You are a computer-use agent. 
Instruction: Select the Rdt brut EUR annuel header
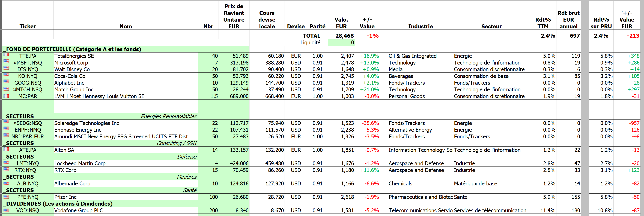coord(568,19)
